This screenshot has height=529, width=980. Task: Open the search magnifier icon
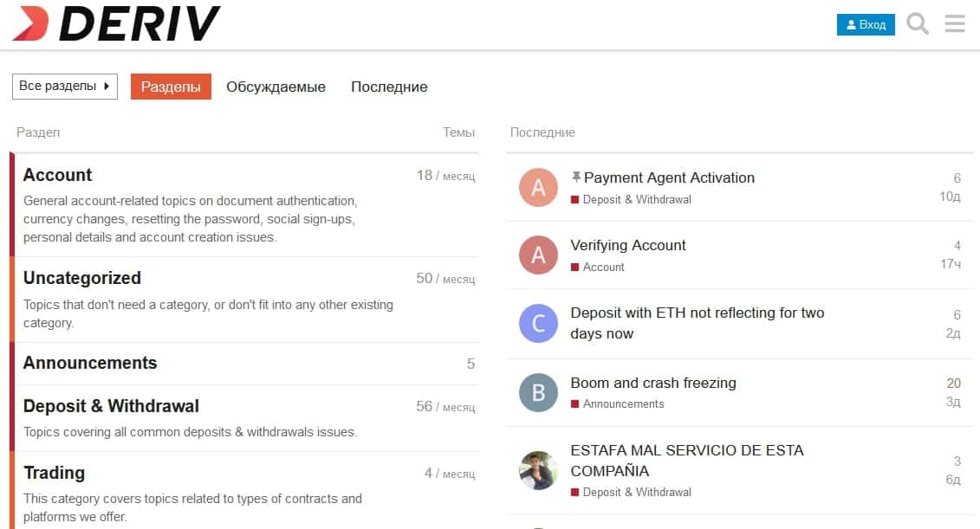tap(918, 23)
